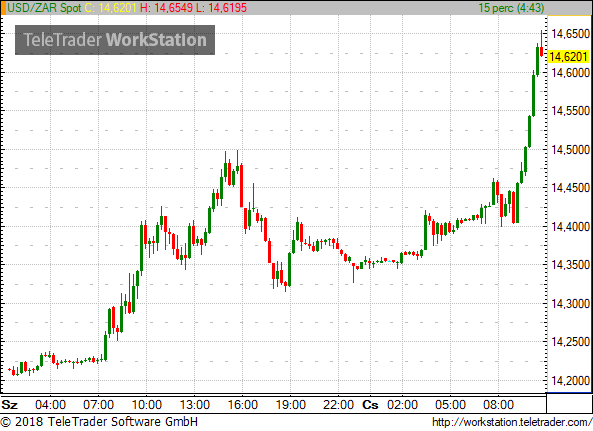The image size is (593, 431).
Task: Click the 14,6500 price axis label
Action: pyautogui.click(x=570, y=34)
